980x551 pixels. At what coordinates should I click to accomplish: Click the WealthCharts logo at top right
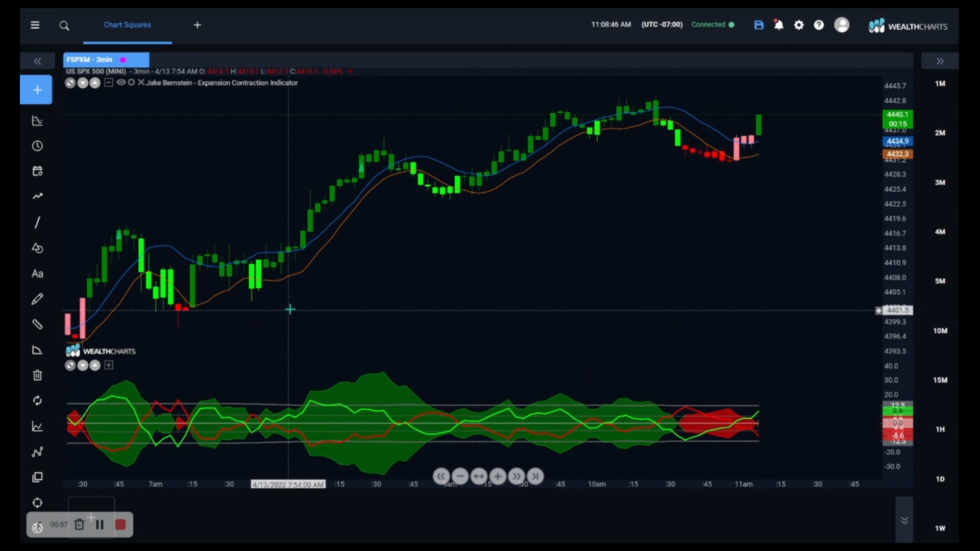click(x=908, y=26)
